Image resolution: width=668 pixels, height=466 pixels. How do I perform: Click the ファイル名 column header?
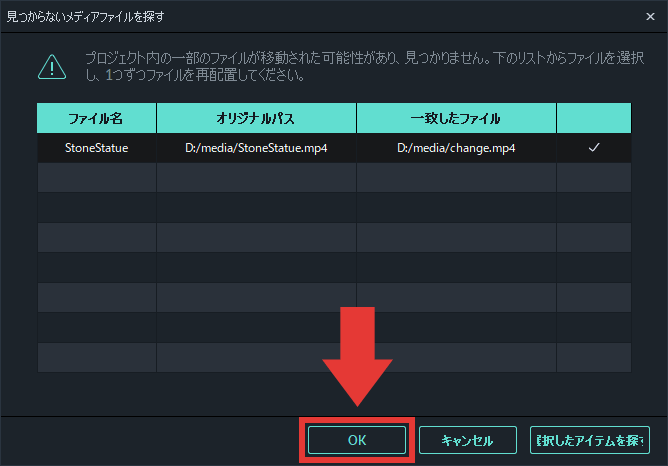pyautogui.click(x=97, y=118)
